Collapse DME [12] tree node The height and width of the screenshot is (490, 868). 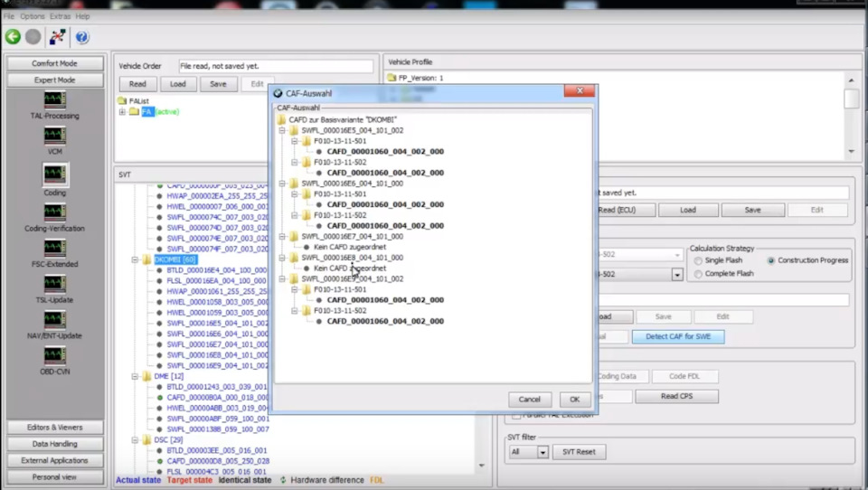tap(135, 376)
